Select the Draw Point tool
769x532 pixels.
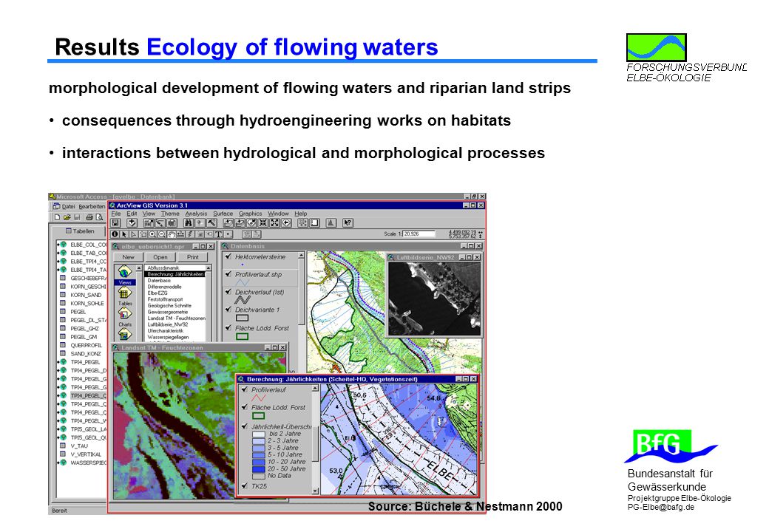[x=228, y=234]
